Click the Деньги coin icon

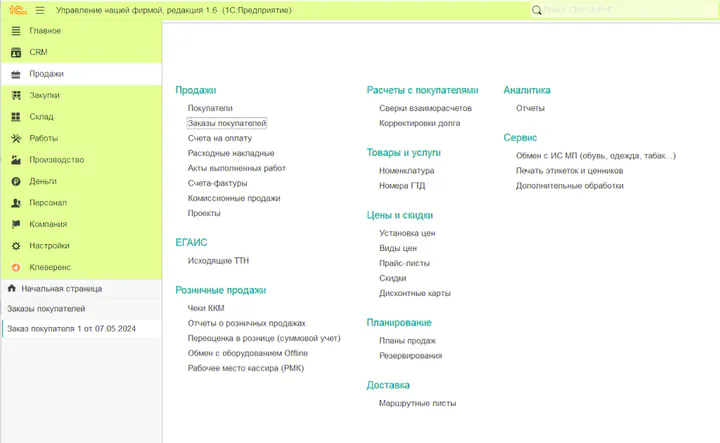(15, 182)
